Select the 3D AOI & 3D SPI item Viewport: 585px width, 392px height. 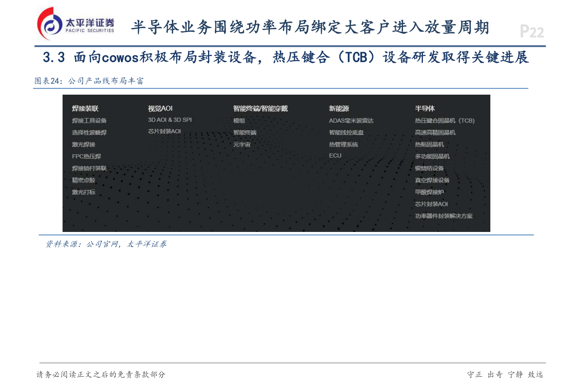[170, 120]
